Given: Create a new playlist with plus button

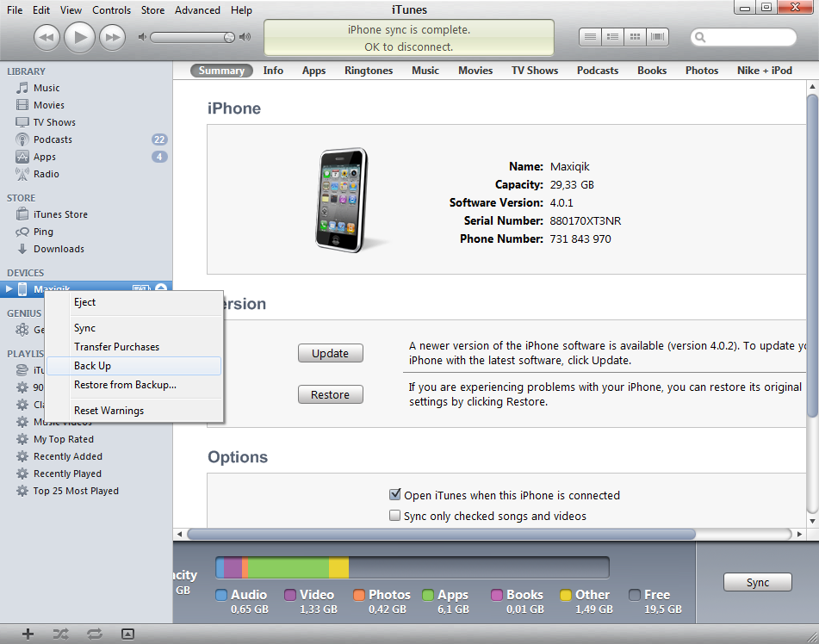Looking at the screenshot, I should [x=28, y=634].
